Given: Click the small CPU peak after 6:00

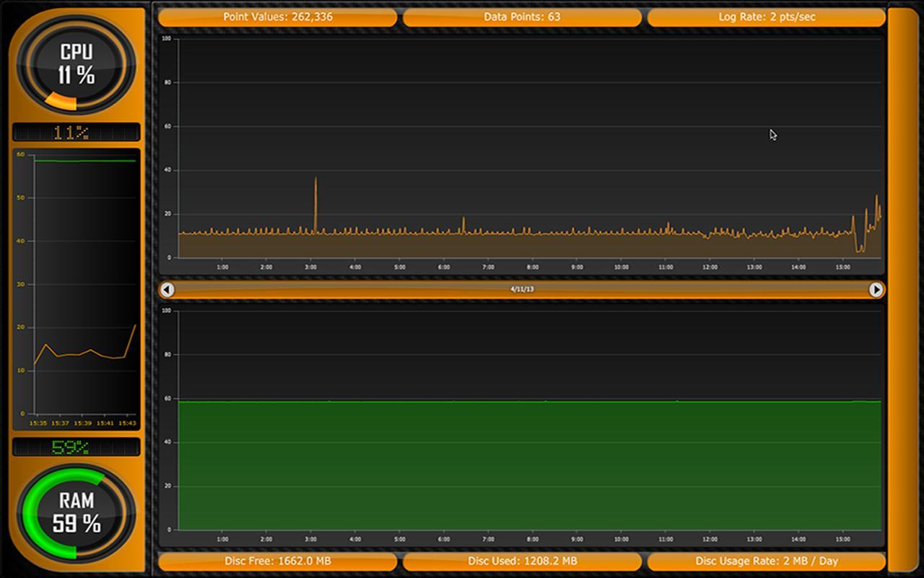Looking at the screenshot, I should coord(463,219).
